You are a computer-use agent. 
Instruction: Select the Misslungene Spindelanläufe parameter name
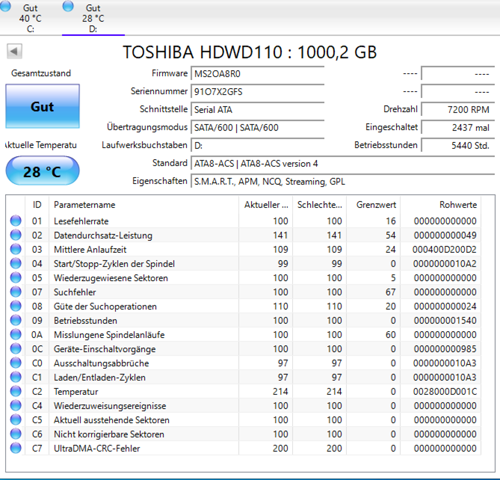click(109, 335)
